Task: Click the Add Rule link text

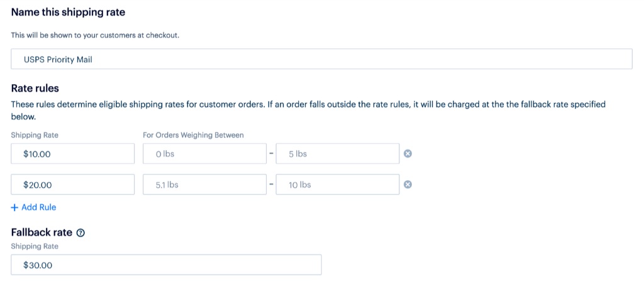Action: click(38, 207)
